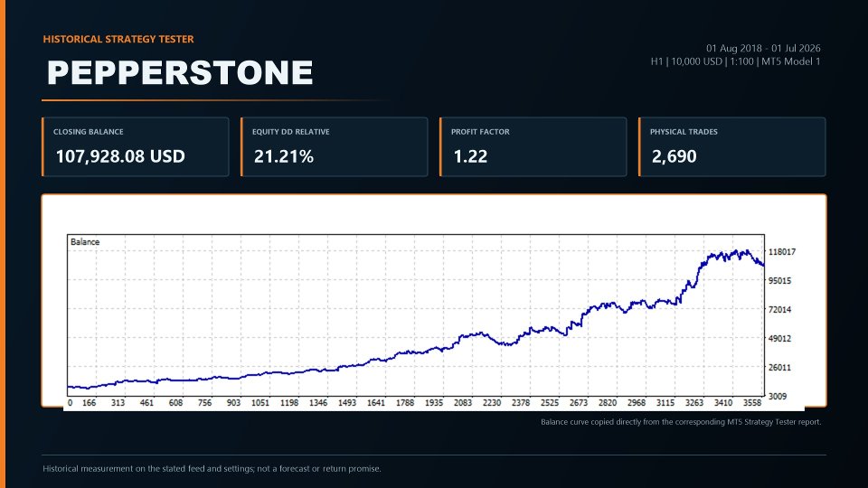Click the CLOSING BALANCE card label
The height and width of the screenshot is (488, 868).
tap(88, 132)
